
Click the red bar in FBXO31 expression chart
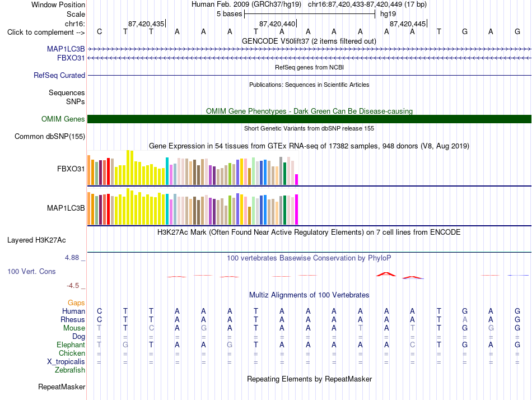click(x=108, y=171)
